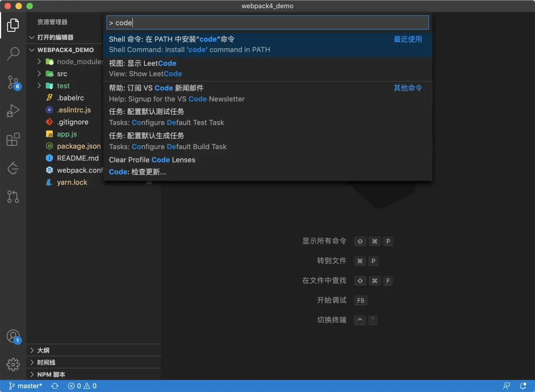Open .gitignore in explorer

click(x=73, y=122)
